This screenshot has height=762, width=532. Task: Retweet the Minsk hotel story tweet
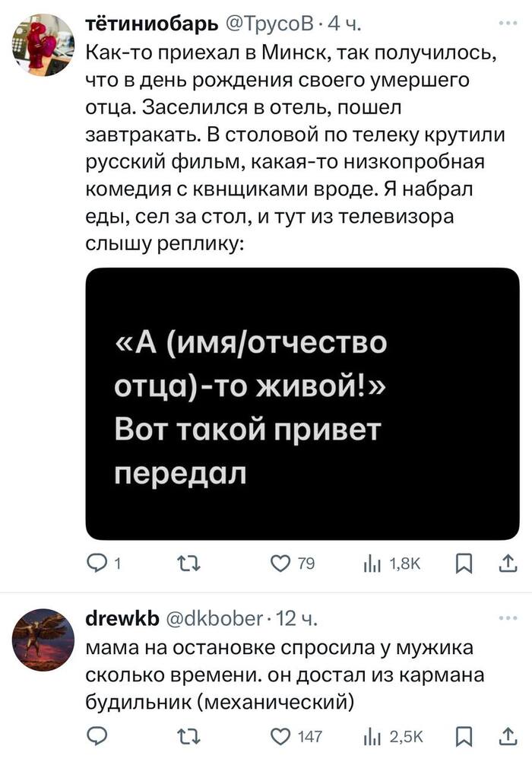[186, 563]
